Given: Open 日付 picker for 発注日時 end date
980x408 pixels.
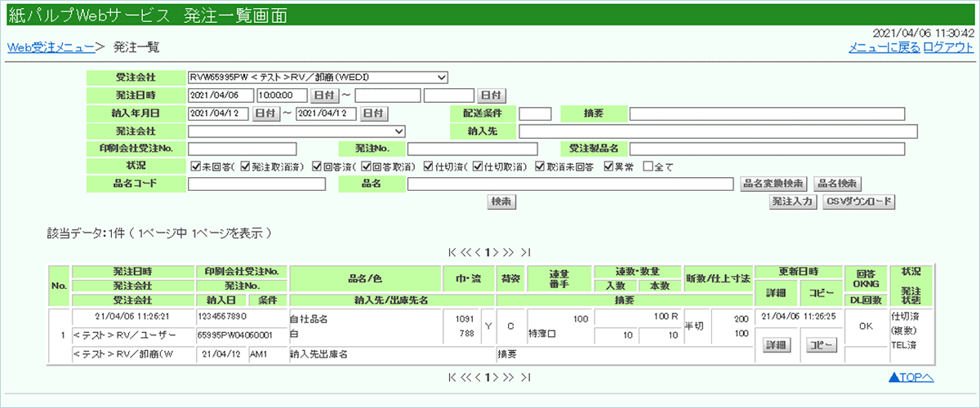Looking at the screenshot, I should point(492,95).
